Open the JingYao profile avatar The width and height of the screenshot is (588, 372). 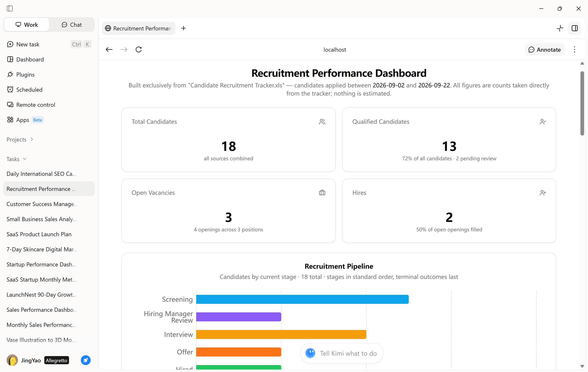12,360
